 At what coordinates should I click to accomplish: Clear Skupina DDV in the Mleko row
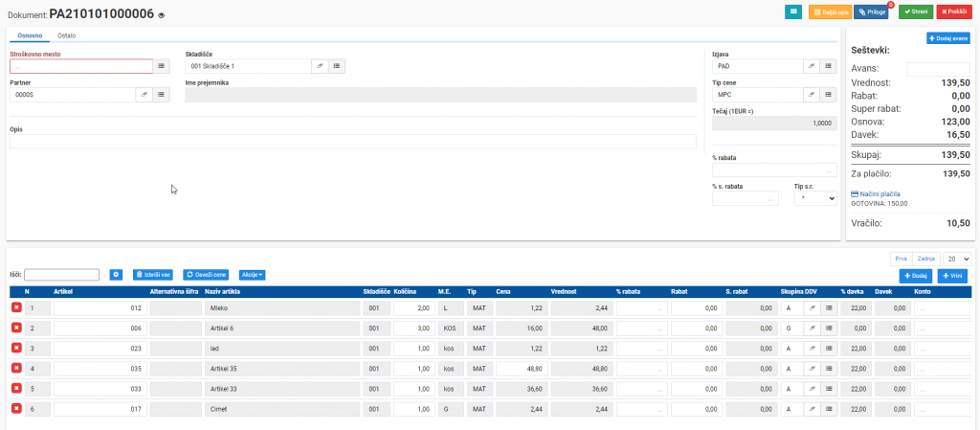812,307
